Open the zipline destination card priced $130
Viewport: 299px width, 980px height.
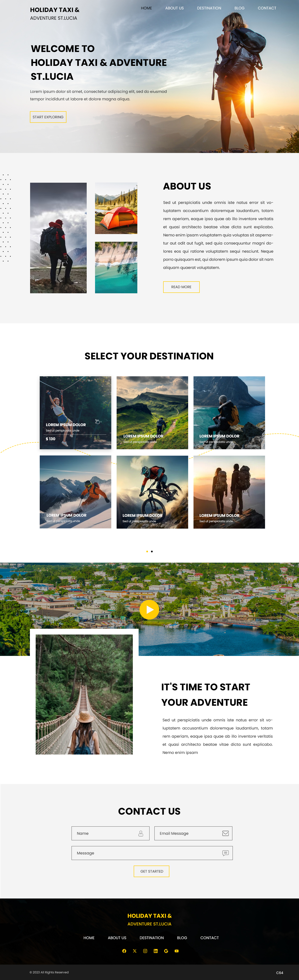[76, 413]
